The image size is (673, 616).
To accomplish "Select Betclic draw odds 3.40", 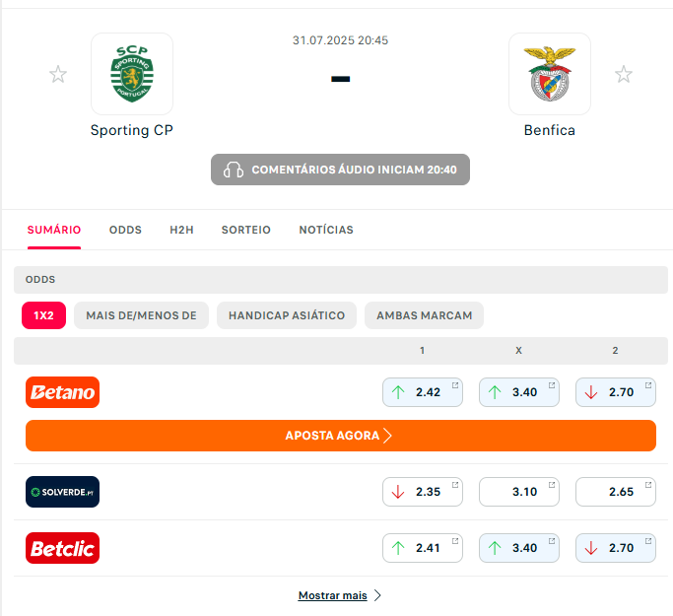I will (x=519, y=548).
